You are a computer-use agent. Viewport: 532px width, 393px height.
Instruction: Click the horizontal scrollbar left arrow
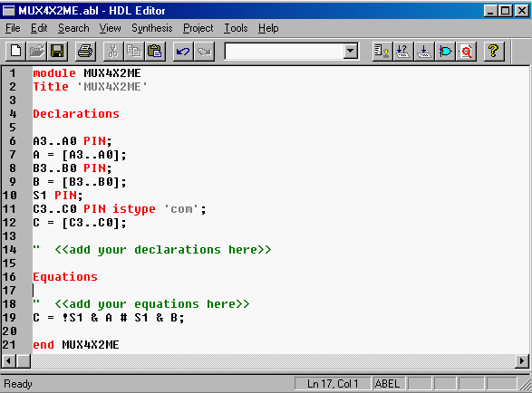(9, 361)
